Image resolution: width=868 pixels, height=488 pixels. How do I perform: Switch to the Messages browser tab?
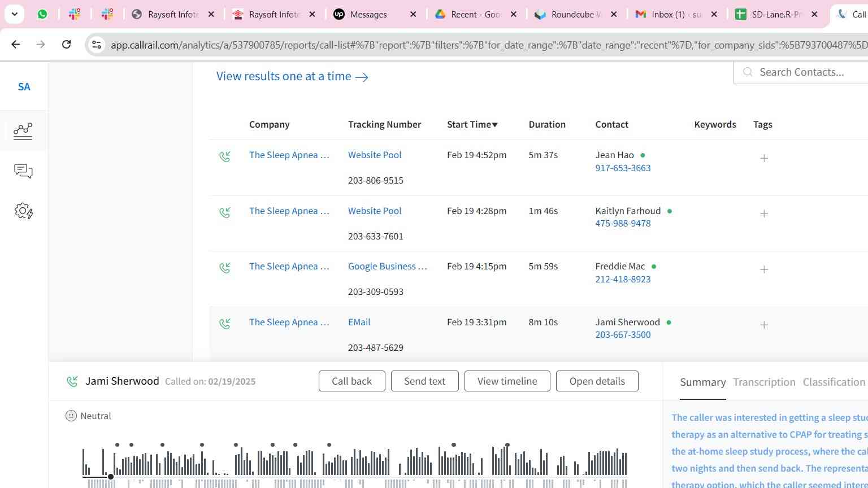pyautogui.click(x=368, y=14)
